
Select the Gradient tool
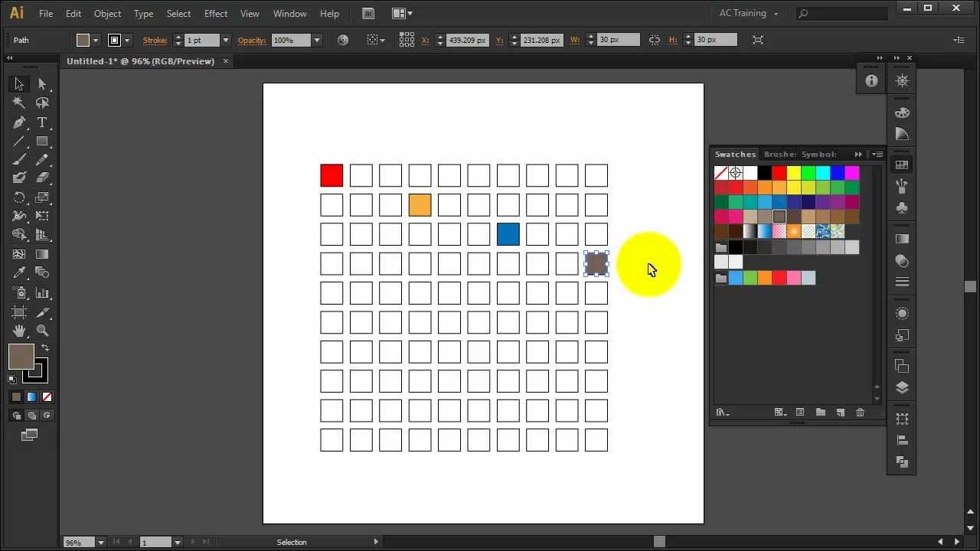[x=42, y=254]
